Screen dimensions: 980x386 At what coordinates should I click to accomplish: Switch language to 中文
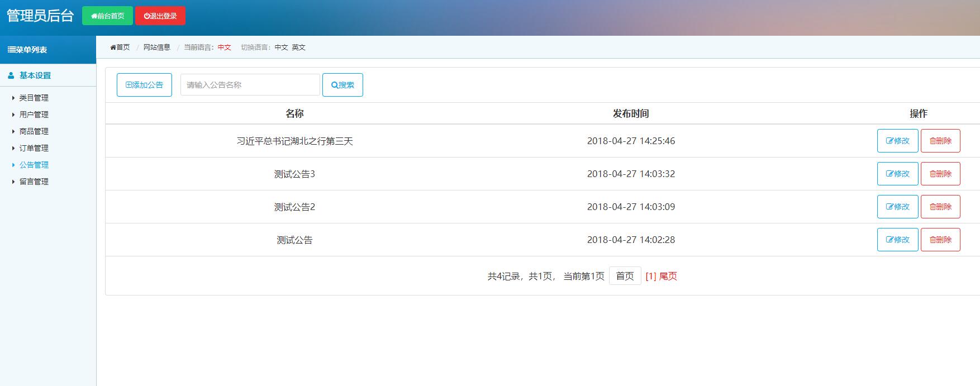coord(281,47)
